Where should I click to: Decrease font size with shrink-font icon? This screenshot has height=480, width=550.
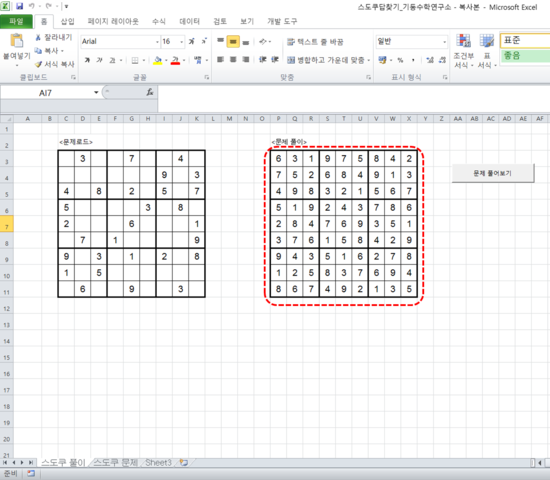click(x=204, y=41)
